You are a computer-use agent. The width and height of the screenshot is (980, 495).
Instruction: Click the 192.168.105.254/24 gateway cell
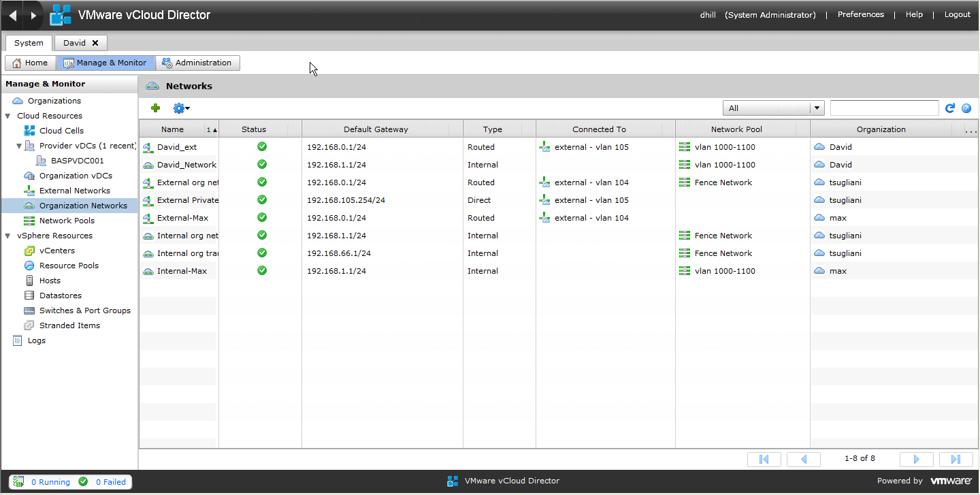click(x=346, y=200)
